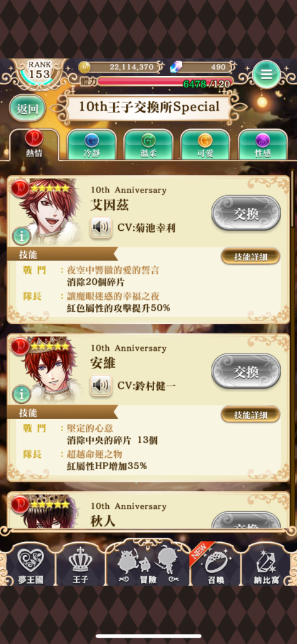Screen dimensions: 297x644
Task: Tap 交換 button for 艾因茲
Action: (x=245, y=214)
